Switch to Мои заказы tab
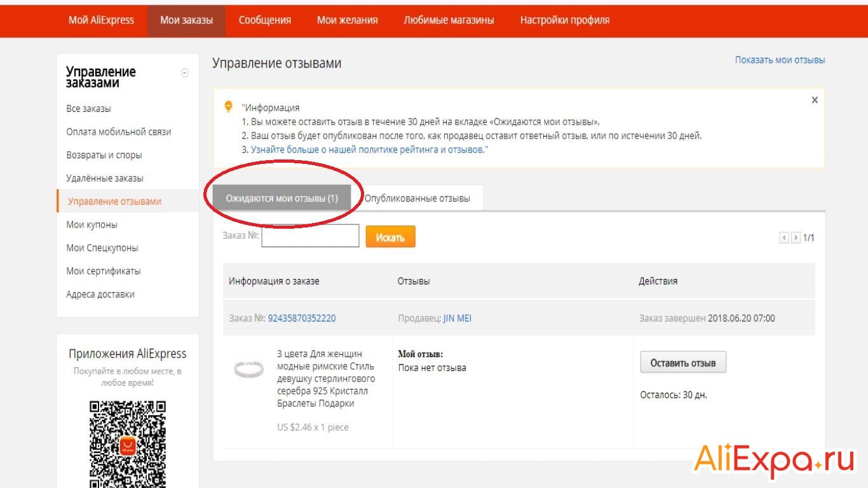Image resolution: width=868 pixels, height=488 pixels. (x=187, y=20)
